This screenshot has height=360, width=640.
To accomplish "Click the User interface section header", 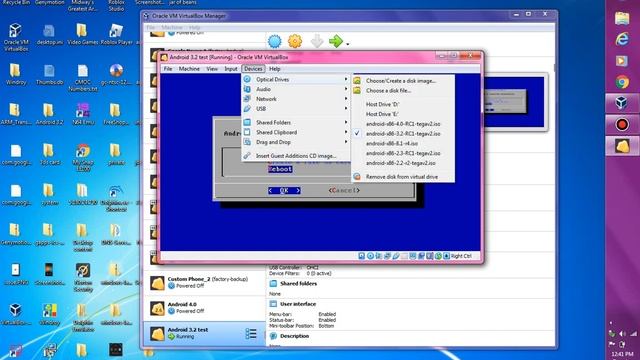I will 298,304.
